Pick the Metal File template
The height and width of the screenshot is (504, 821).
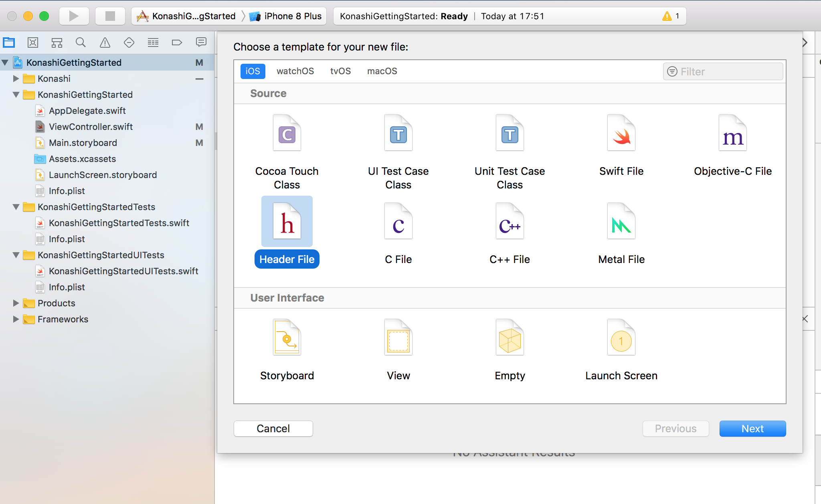tap(621, 222)
